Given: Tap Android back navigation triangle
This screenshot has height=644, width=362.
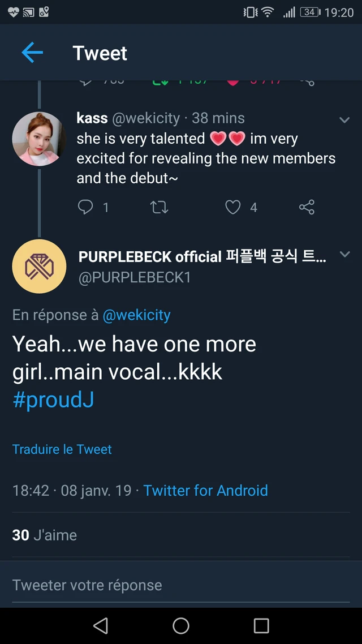Looking at the screenshot, I should pyautogui.click(x=101, y=626).
